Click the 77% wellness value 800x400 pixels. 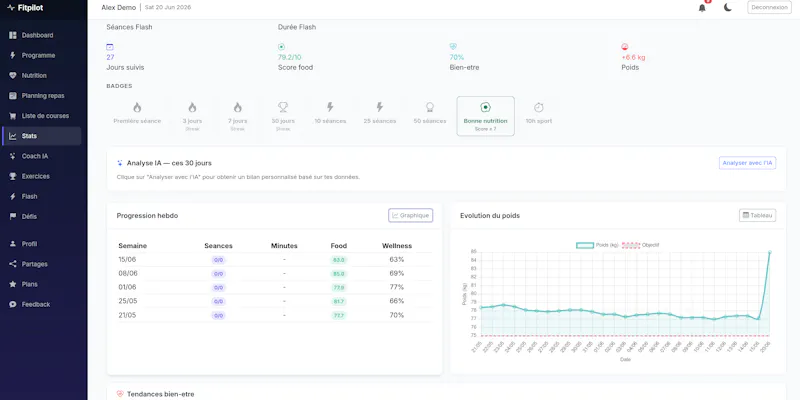click(x=396, y=287)
